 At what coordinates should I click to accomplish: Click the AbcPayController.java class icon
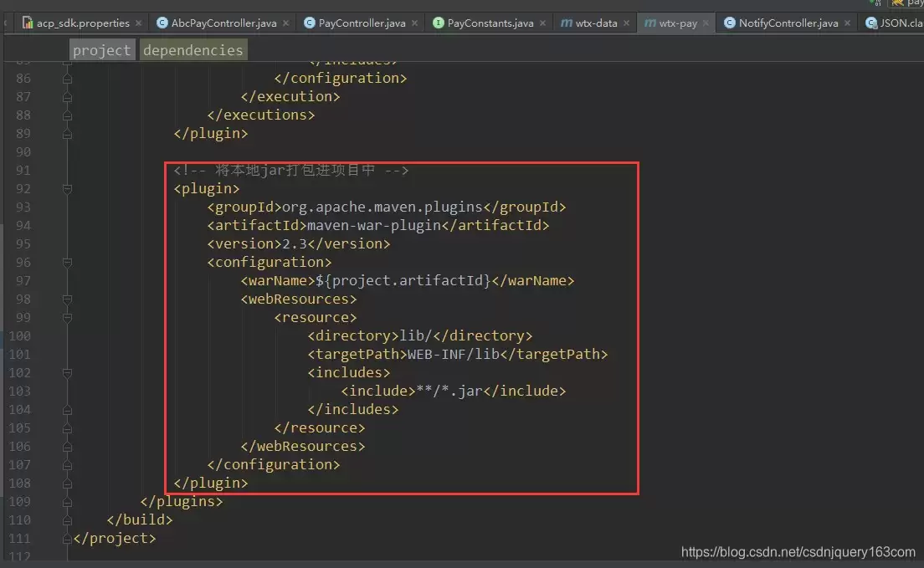tap(162, 23)
